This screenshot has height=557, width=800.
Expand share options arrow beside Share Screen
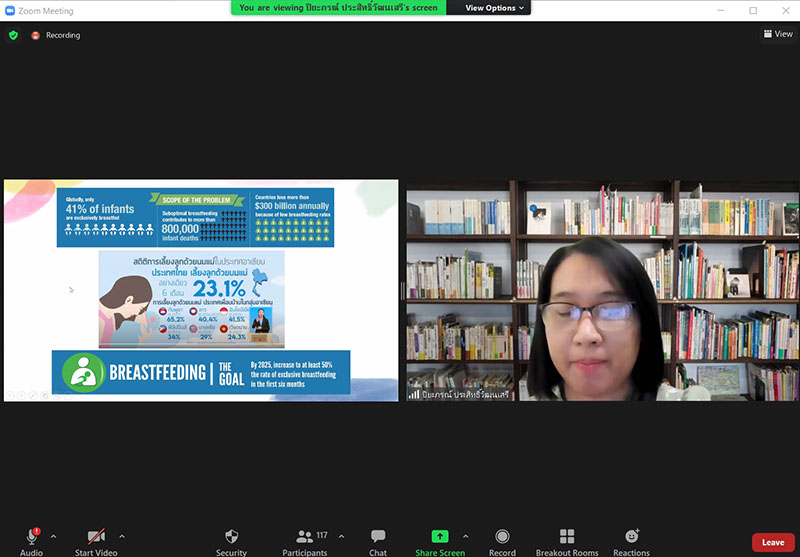click(465, 536)
